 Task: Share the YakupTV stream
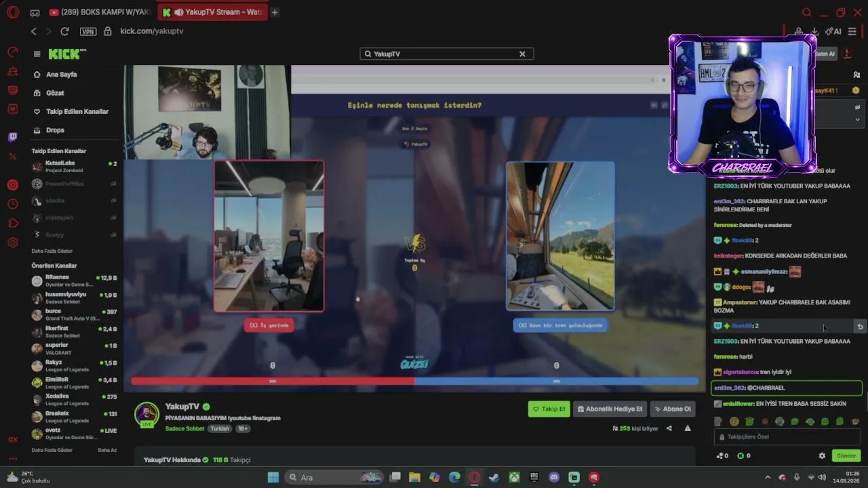pyautogui.click(x=669, y=428)
